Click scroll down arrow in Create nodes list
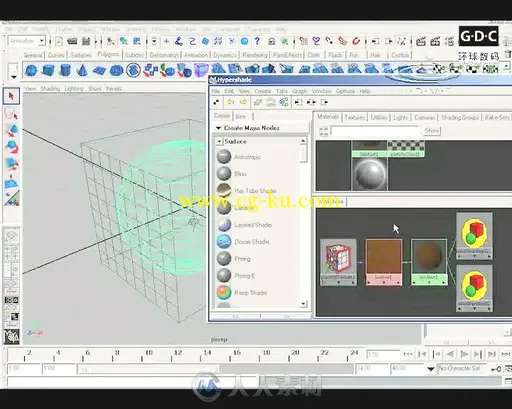512x409 pixels. click(303, 303)
